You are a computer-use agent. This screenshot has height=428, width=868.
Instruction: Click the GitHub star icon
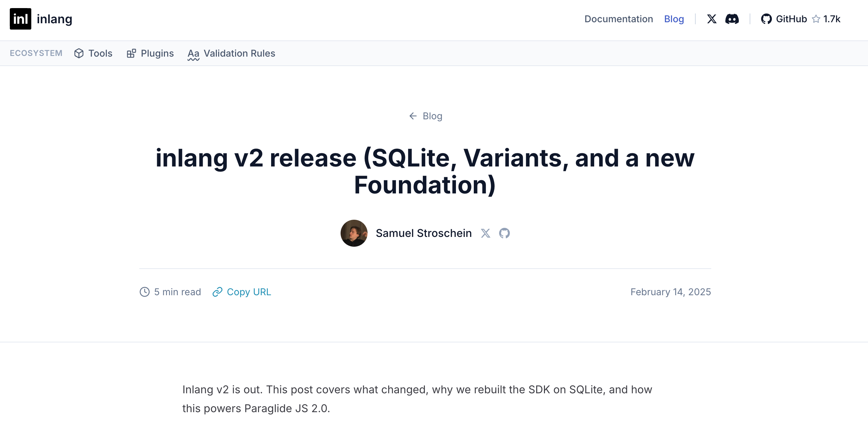[816, 19]
